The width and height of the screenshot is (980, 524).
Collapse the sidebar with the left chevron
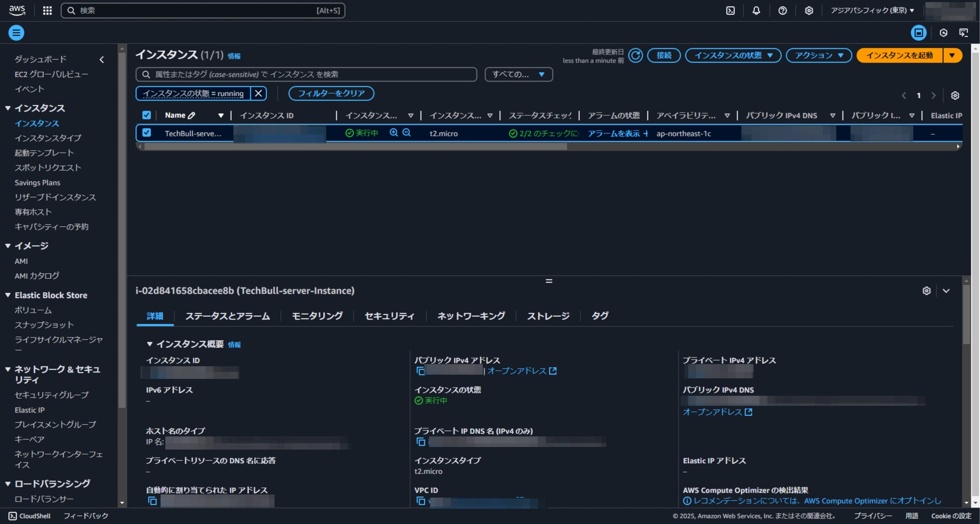tap(102, 59)
